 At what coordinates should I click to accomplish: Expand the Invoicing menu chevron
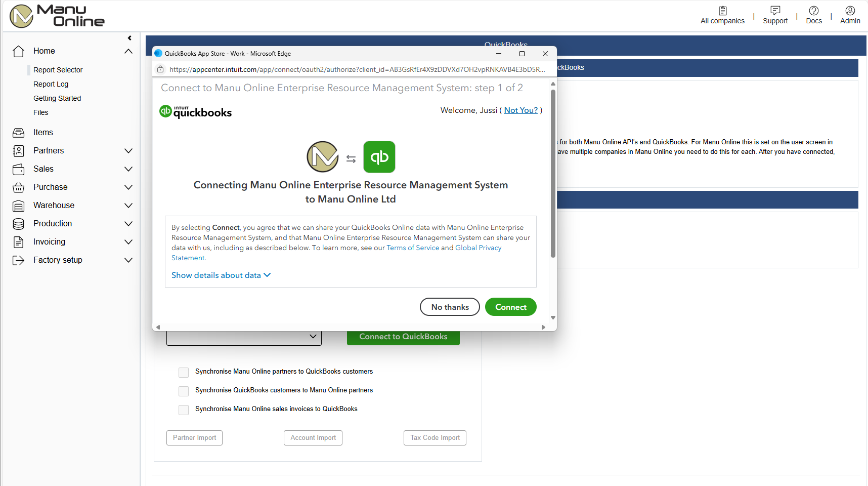click(128, 242)
